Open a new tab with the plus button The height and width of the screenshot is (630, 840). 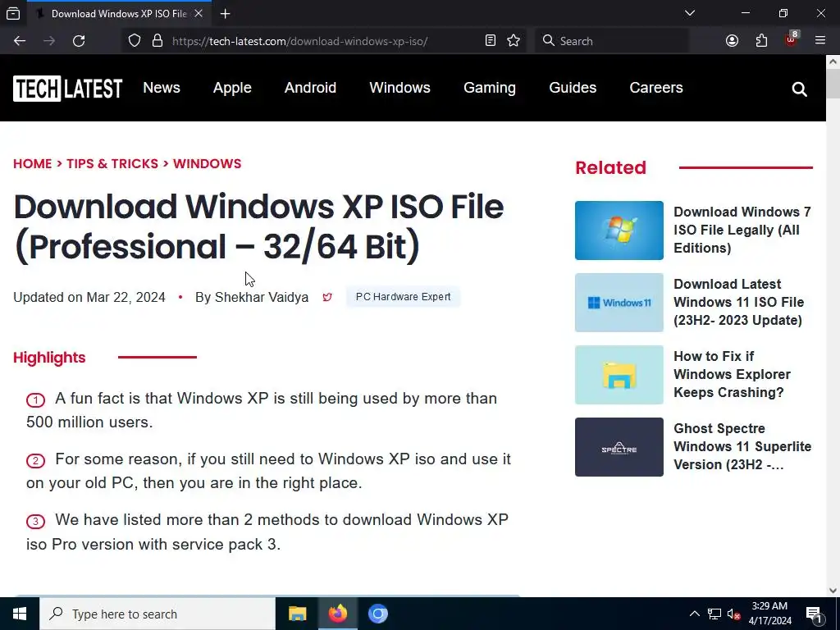pos(226,14)
